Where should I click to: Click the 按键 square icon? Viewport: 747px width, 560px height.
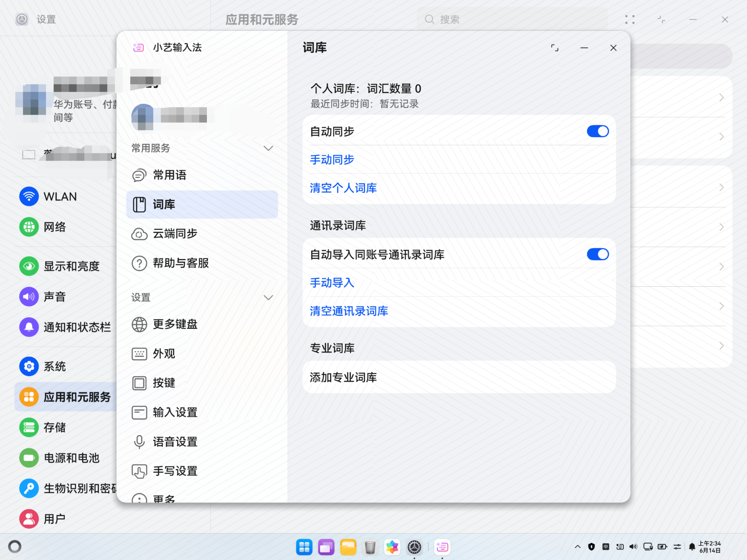pos(139,383)
